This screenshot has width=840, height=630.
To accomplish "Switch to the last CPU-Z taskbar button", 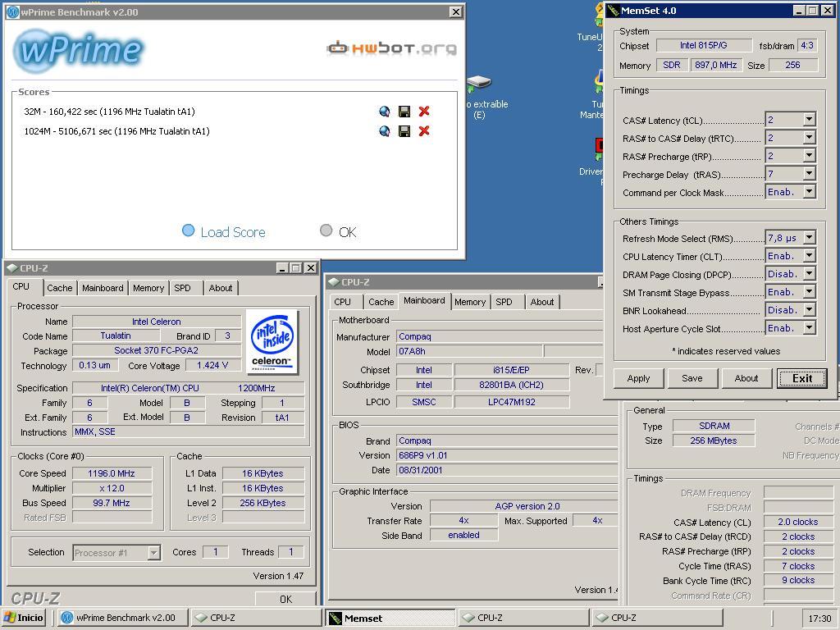I will (x=657, y=618).
